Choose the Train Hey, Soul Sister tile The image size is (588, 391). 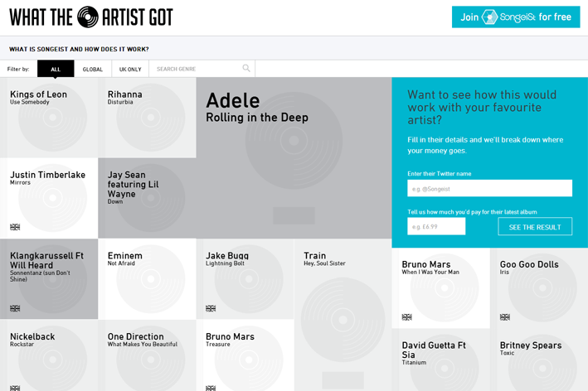342,315
